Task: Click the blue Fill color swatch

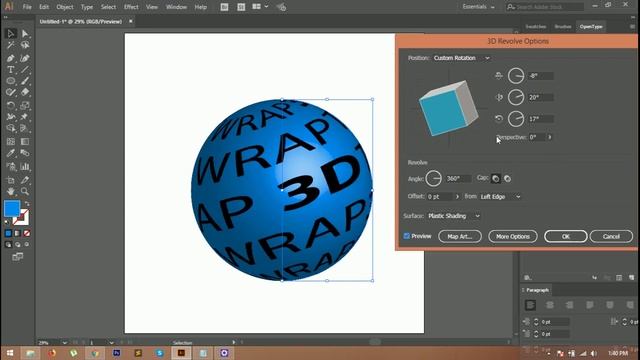Action: 12,209
